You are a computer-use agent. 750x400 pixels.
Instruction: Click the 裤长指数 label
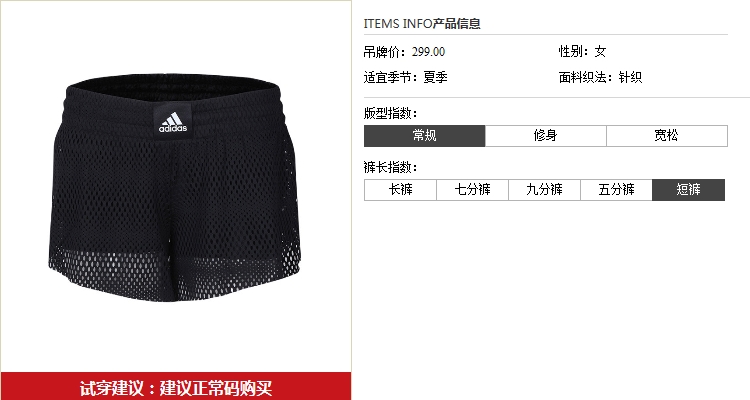[x=391, y=167]
